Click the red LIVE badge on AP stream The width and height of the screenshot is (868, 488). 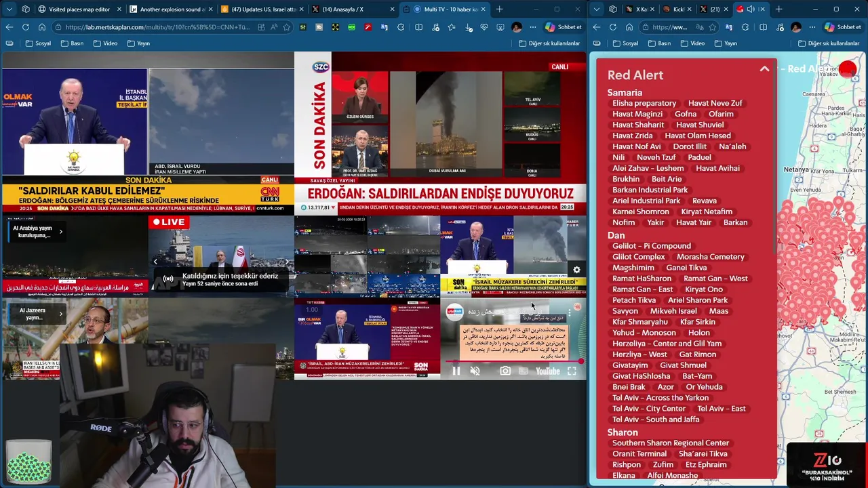click(169, 222)
